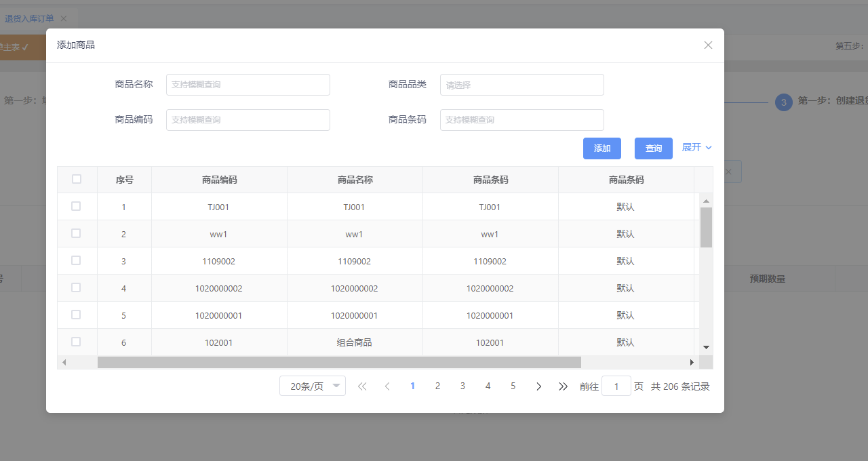The height and width of the screenshot is (461, 868).
Task: Toggle the select-all checkbox in table header
Action: point(77,179)
